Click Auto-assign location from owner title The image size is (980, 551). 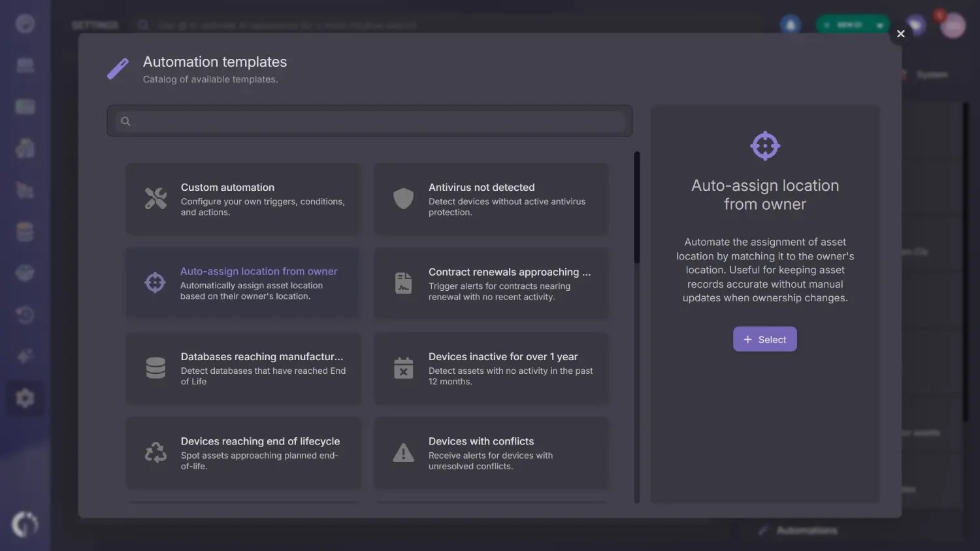(259, 271)
